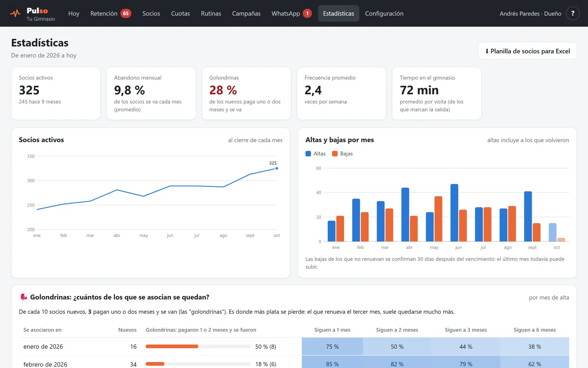Image resolution: width=588 pixels, height=368 pixels.
Task: Click the 325 data point on line chart
Action: coord(277,168)
